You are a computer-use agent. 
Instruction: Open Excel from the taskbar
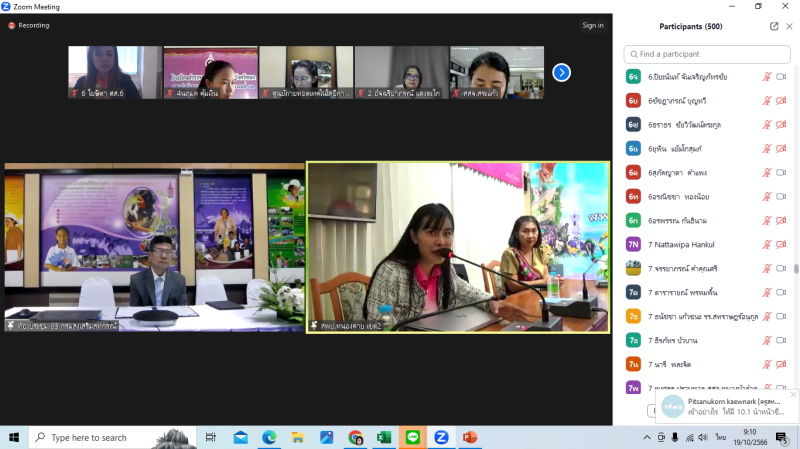pos(384,438)
